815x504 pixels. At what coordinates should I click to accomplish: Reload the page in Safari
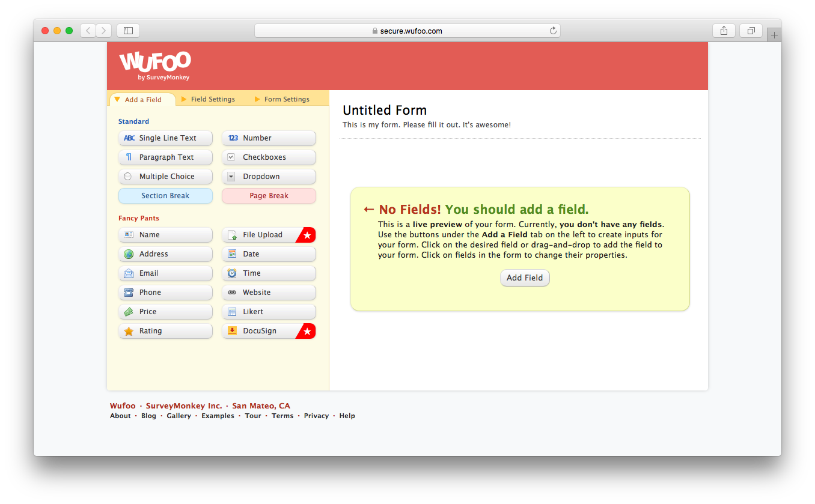[x=553, y=31]
